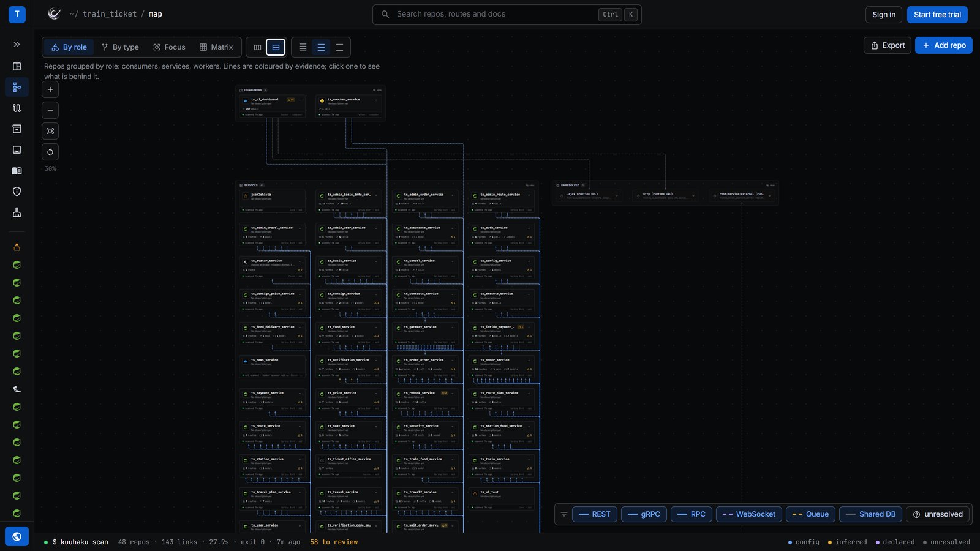Screen dimensions: 980x551
Task: Open the open-book docs icon in sidebar
Action: (17, 171)
